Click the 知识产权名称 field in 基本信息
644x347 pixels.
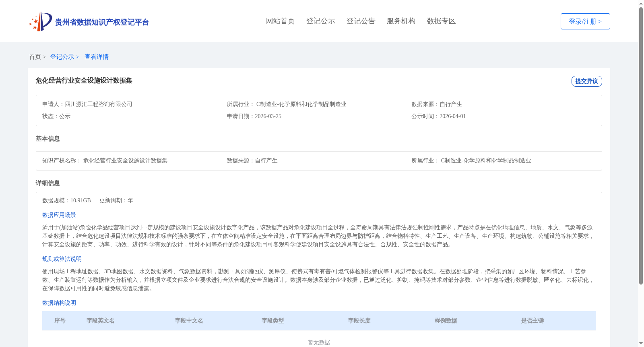pos(105,160)
